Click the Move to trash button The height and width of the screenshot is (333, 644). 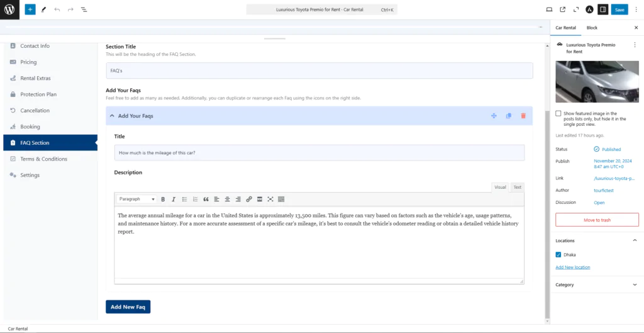click(x=597, y=220)
